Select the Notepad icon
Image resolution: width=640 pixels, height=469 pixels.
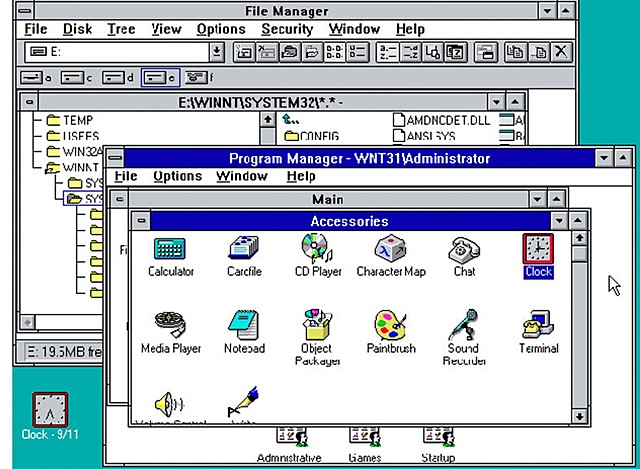[244, 325]
